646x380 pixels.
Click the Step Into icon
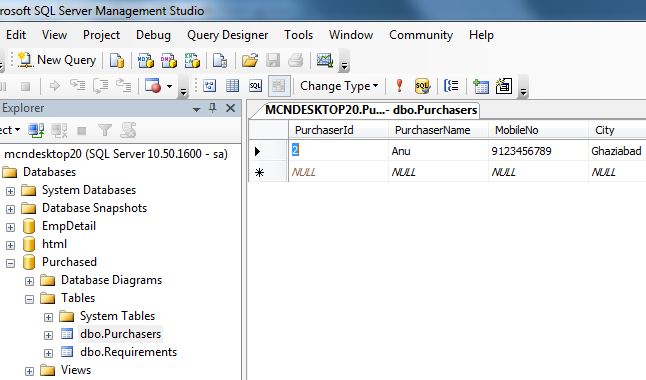point(77,86)
